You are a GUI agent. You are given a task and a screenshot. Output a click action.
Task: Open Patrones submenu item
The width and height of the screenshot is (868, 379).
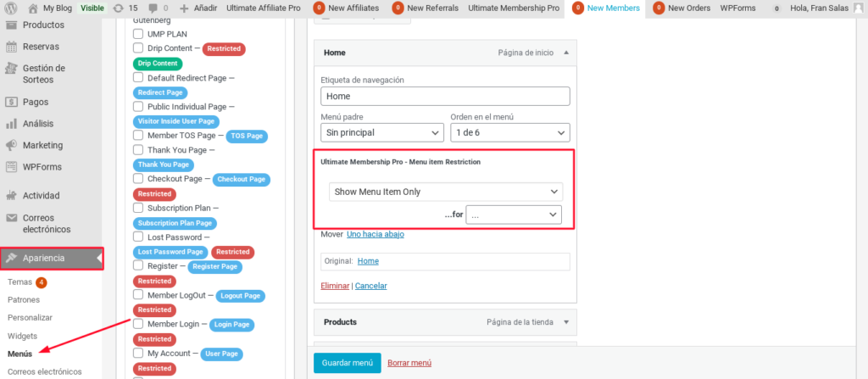[x=24, y=300]
